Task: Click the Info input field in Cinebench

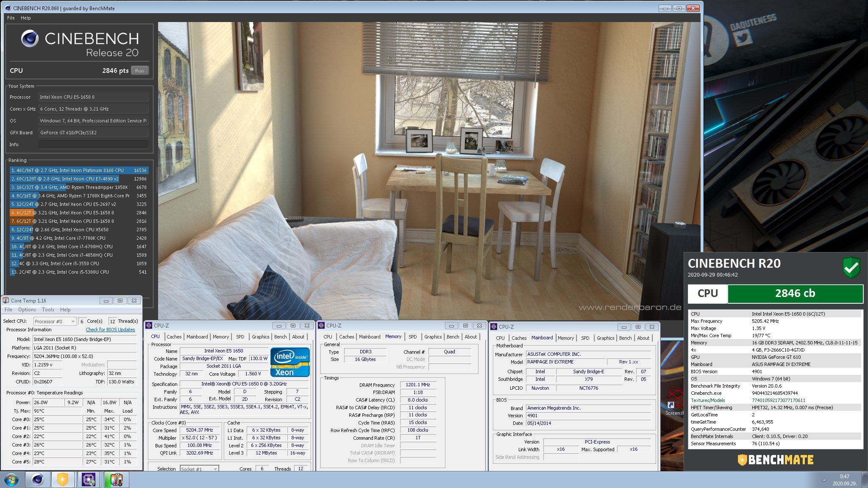Action: pyautogui.click(x=93, y=144)
